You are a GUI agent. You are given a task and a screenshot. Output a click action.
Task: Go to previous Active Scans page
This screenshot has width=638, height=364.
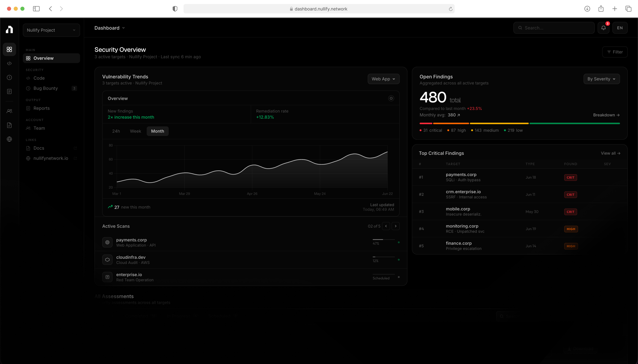coord(386,226)
